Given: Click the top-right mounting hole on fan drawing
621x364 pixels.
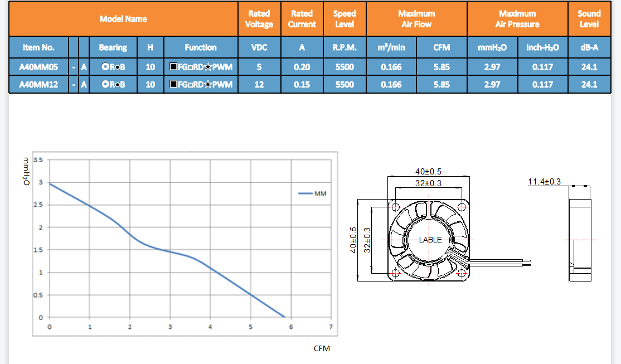Looking at the screenshot, I should pos(462,207).
